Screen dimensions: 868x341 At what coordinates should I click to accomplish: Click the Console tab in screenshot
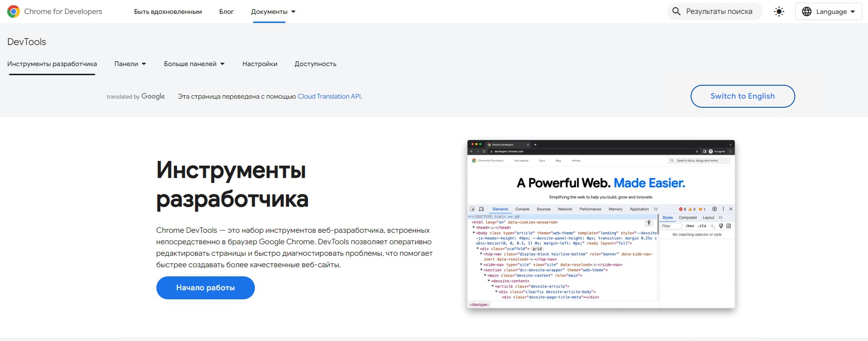tap(522, 209)
